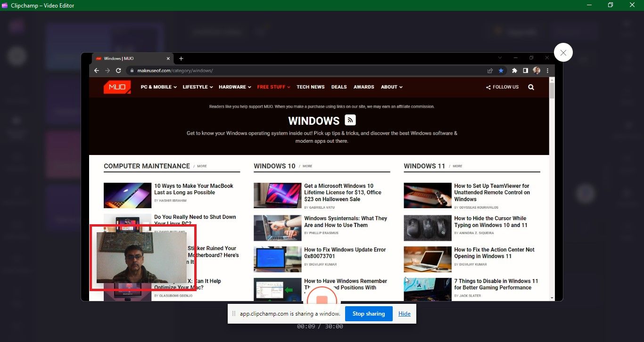Viewport: 644px width, 342px height.
Task: Open the browser extensions puzzle icon
Action: (515, 71)
